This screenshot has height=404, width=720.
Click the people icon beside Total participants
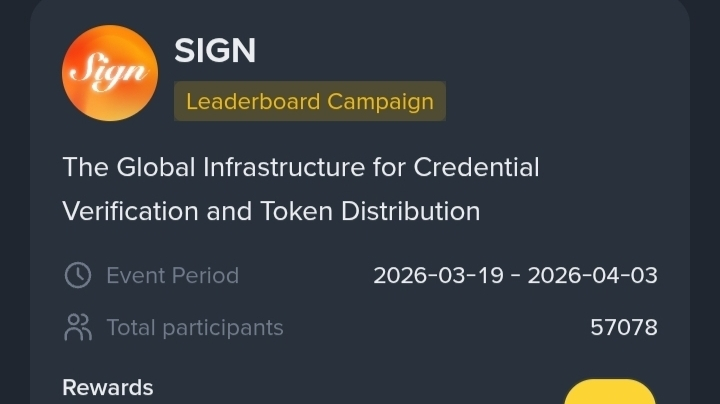coord(77,327)
